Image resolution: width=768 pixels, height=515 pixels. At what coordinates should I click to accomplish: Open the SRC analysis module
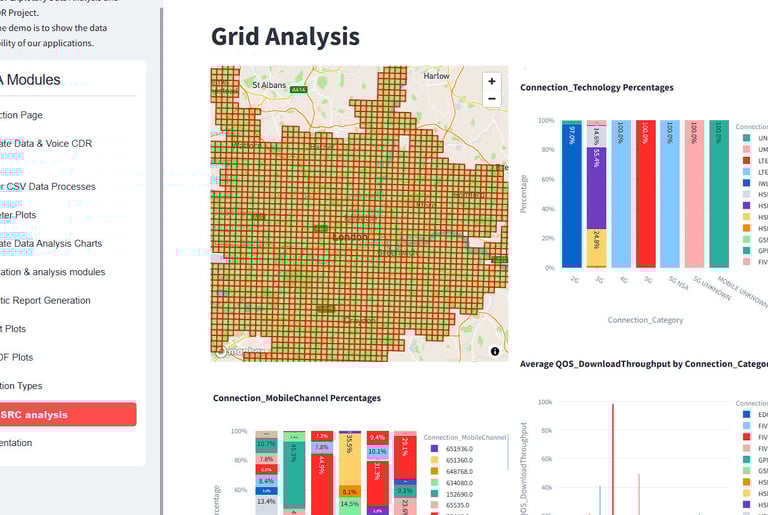pyautogui.click(x=68, y=415)
